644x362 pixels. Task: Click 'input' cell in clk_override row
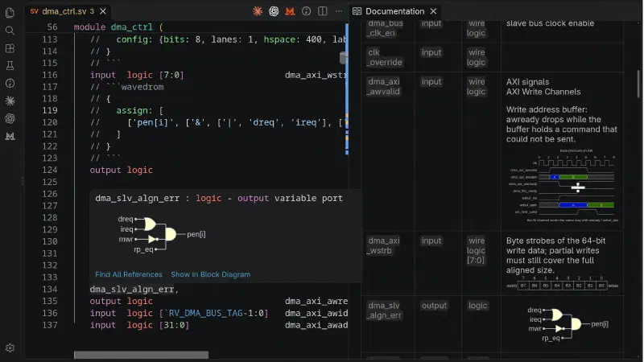click(x=431, y=52)
